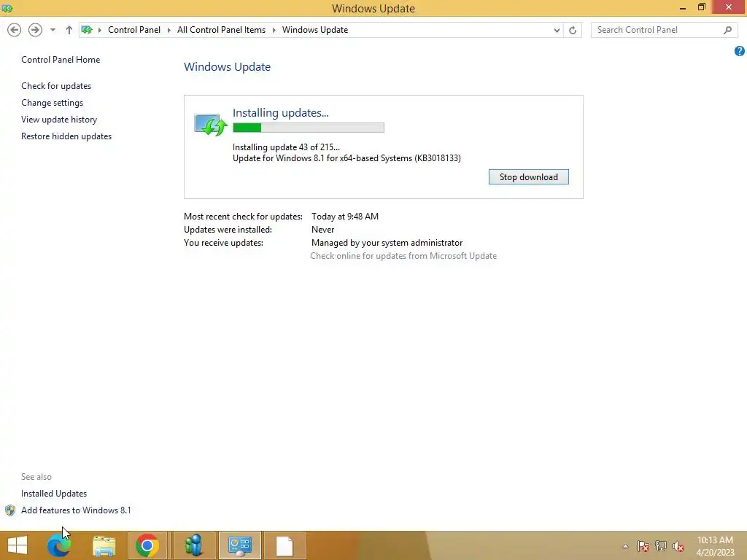Click the text 'Installing update 43 of 215...'

286,147
